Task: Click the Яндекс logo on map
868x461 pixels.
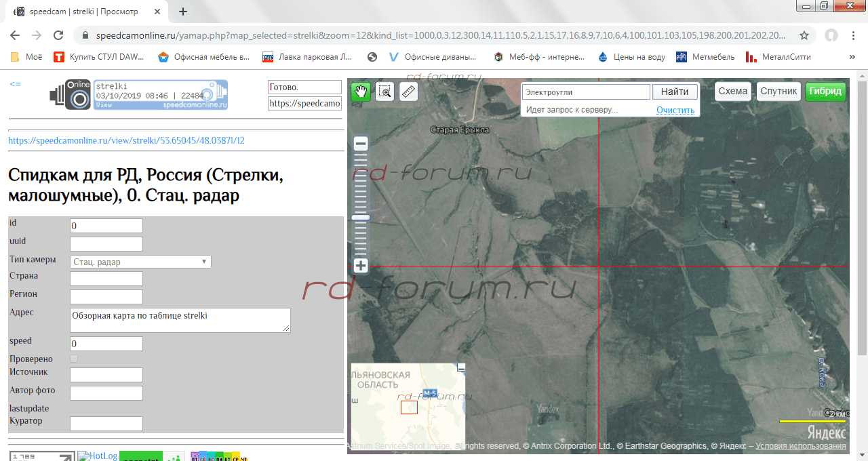Action: point(826,433)
